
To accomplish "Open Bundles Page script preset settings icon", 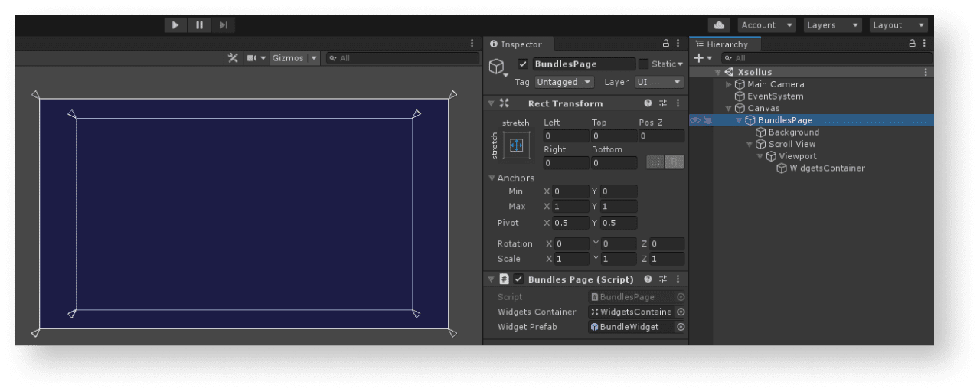I will click(x=663, y=279).
